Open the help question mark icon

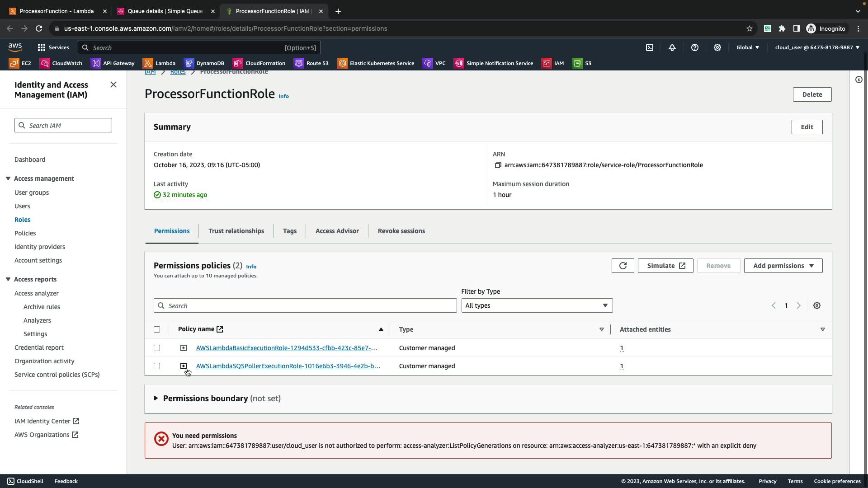pos(694,47)
